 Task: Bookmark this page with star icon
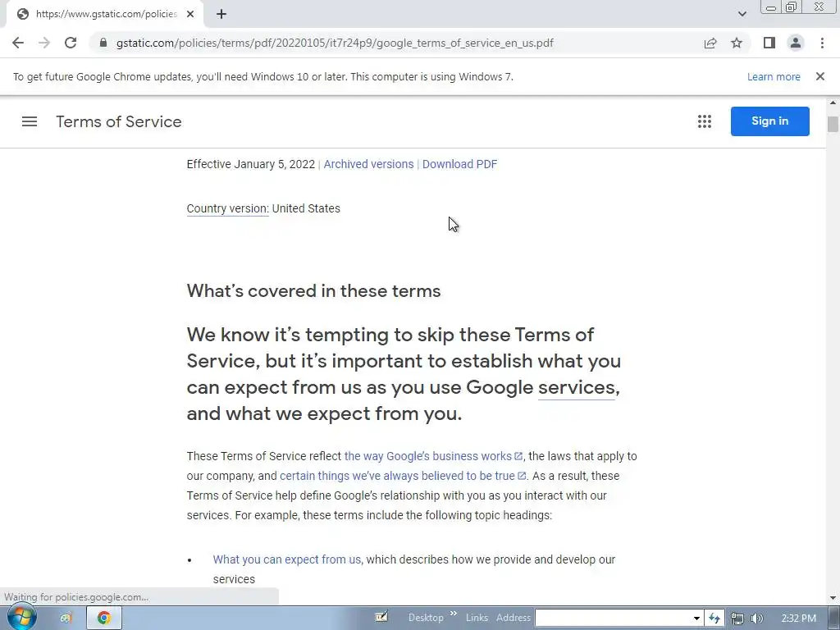point(737,43)
